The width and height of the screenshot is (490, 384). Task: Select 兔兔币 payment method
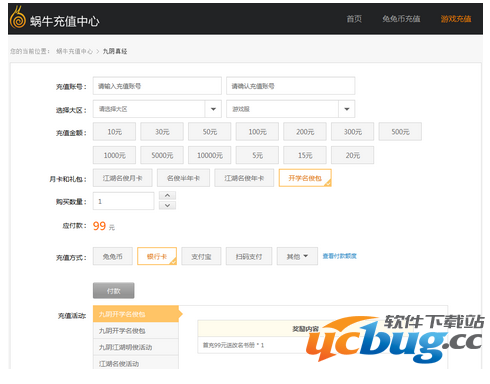pyautogui.click(x=113, y=256)
